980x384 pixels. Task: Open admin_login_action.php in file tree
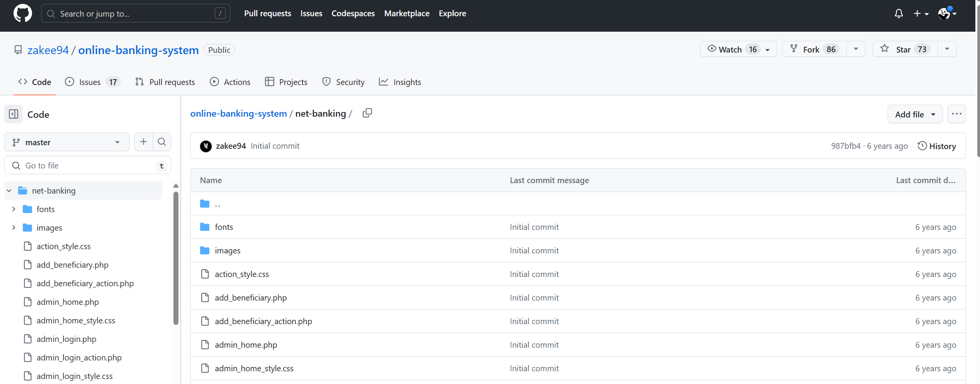79,357
